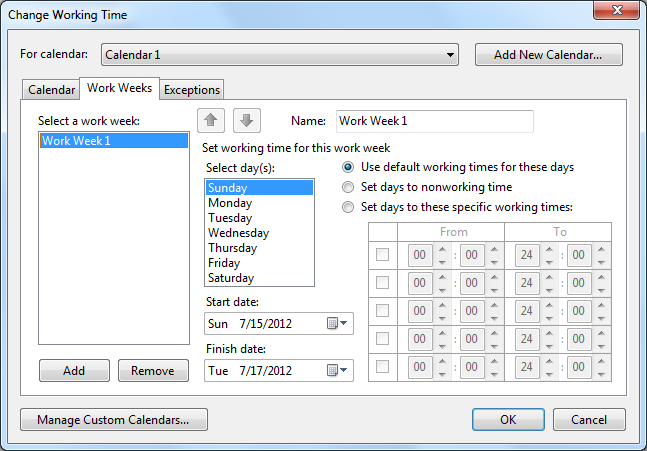Expand the For calendar dropdown

tap(451, 54)
